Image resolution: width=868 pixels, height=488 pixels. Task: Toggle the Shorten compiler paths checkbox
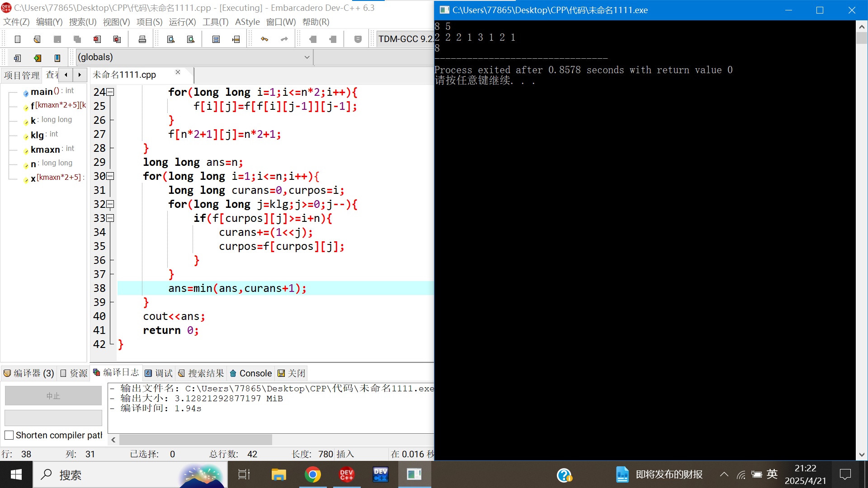(9, 435)
